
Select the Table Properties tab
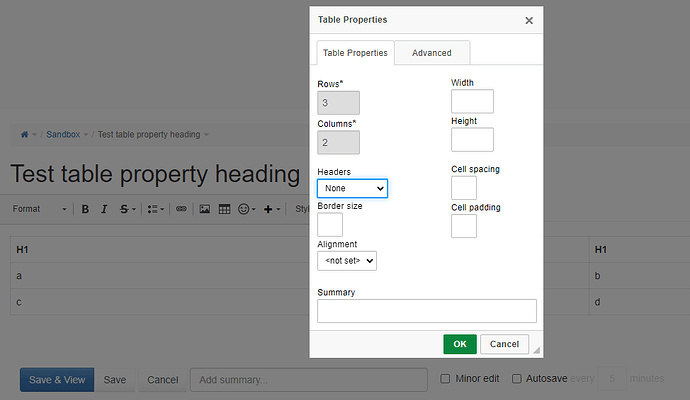click(355, 53)
